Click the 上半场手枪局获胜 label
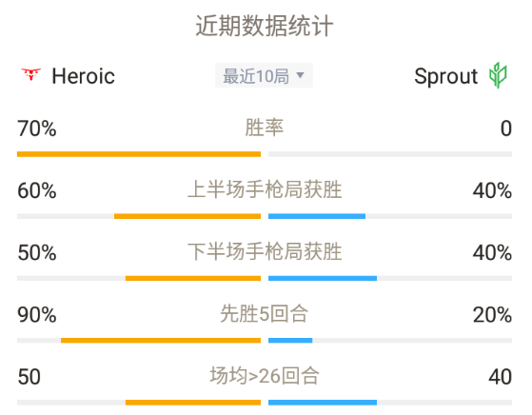The height and width of the screenshot is (415, 532). (265, 189)
